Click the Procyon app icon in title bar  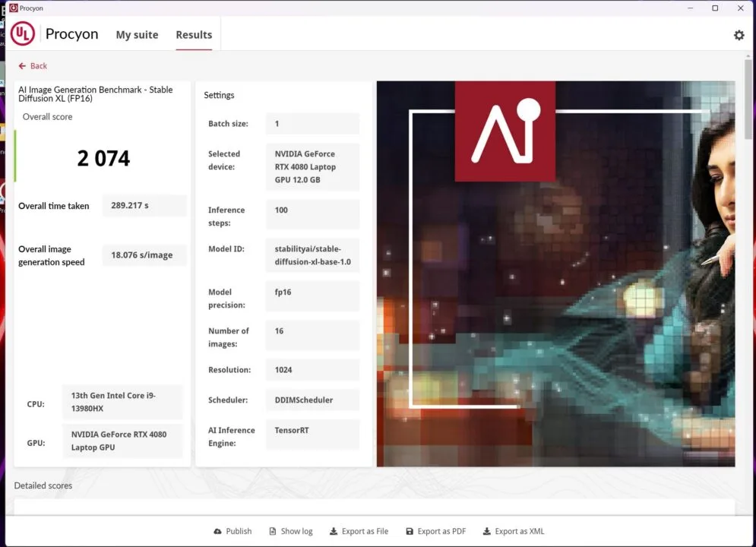coord(12,8)
